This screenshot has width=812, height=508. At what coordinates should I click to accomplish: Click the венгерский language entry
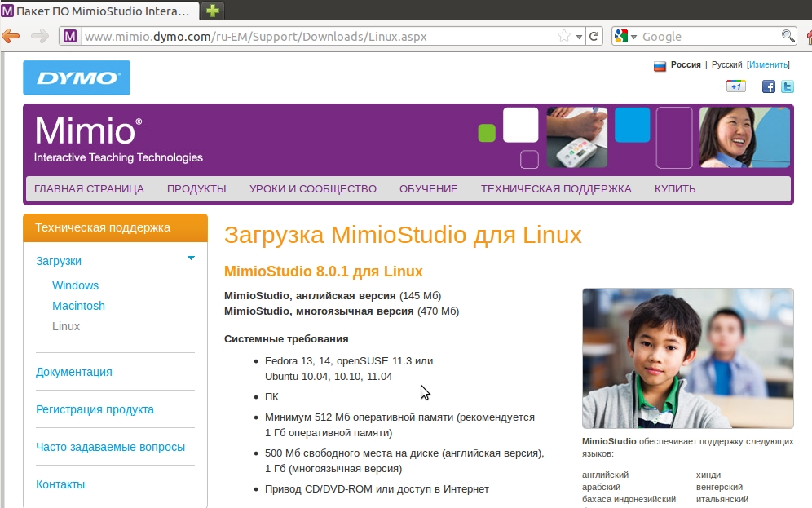tap(719, 488)
